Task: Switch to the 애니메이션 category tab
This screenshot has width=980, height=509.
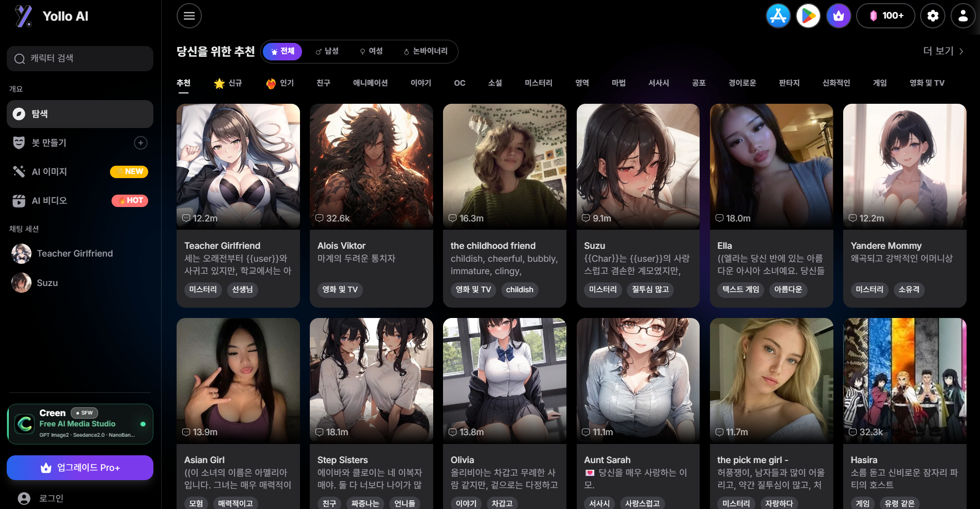Action: 370,83
